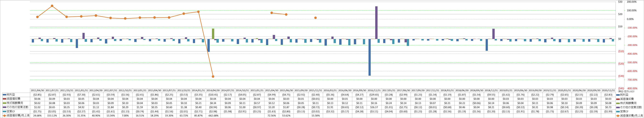This screenshot has width=644, height=118.
Task: Click the deep blue net income bar at 2016/12/31
Action: point(369,57)
